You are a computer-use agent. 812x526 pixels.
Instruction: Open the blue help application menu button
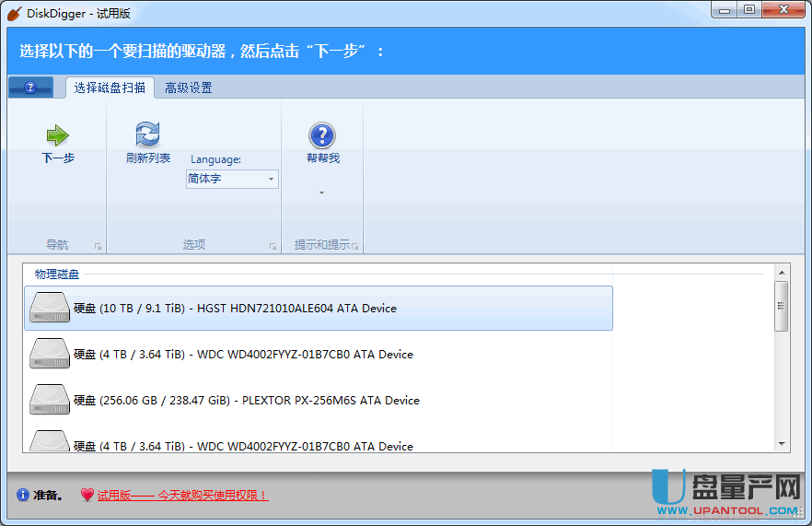30,88
